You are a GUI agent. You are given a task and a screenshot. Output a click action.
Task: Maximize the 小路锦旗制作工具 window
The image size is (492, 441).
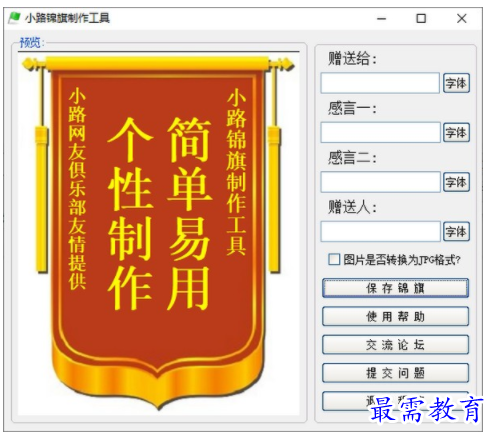click(421, 18)
